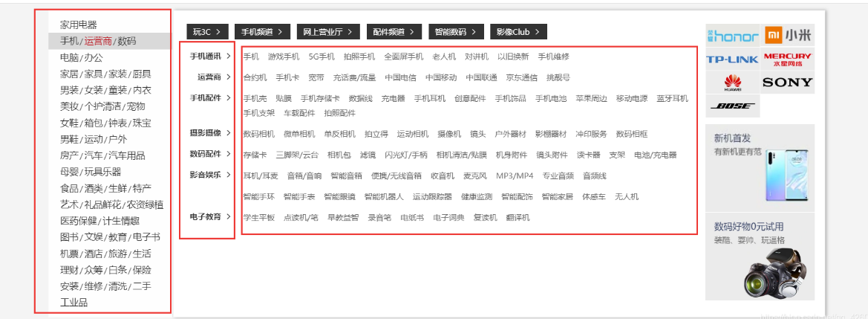Open the 苹果周边 link
The image size is (868, 319).
[x=591, y=99]
